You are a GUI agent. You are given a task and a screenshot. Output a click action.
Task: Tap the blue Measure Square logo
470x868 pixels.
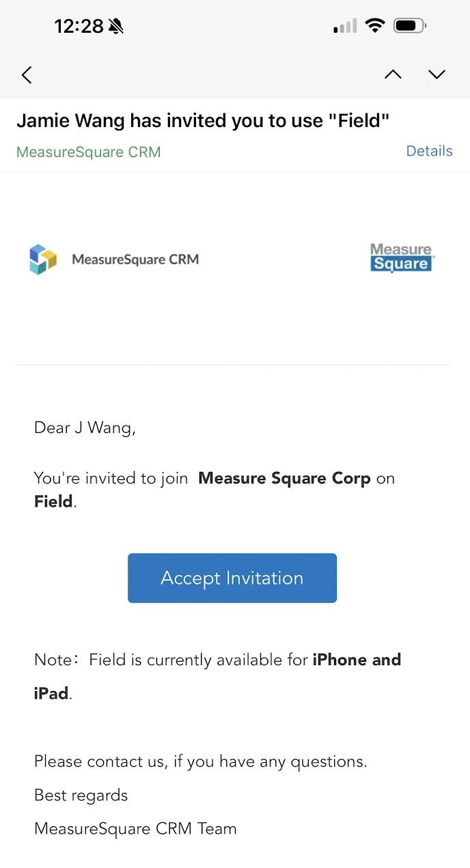[x=402, y=258]
